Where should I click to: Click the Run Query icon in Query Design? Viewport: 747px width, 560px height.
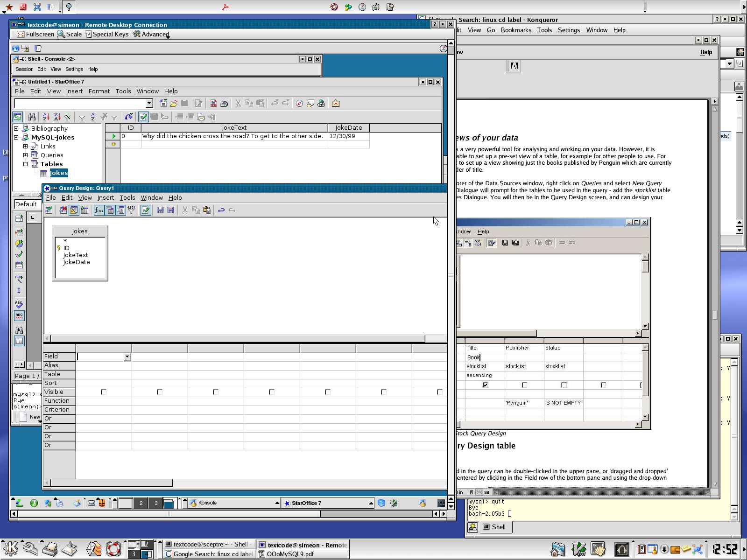[x=49, y=210]
